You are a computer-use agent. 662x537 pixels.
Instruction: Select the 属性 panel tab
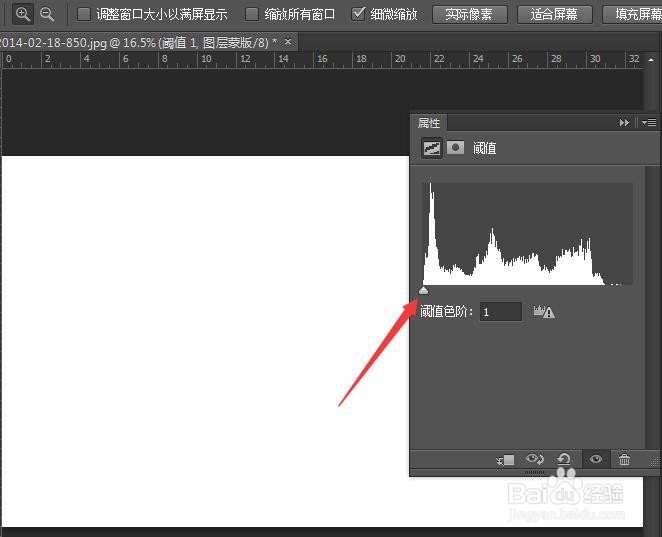429,123
